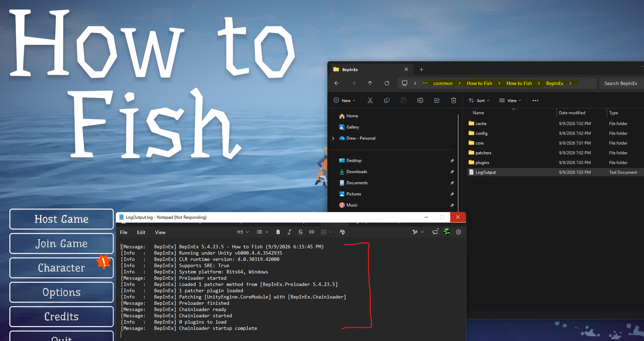Open the View menu in Notepad
The image size is (644, 341).
(x=160, y=232)
